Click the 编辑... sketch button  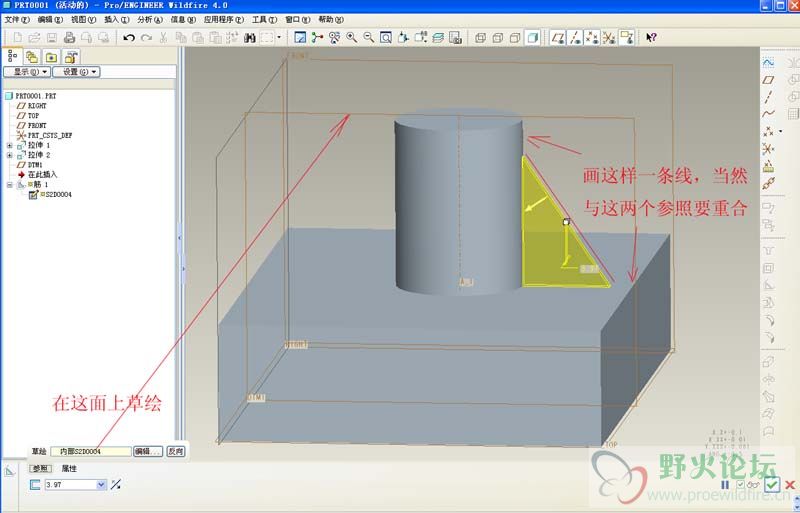(148, 451)
